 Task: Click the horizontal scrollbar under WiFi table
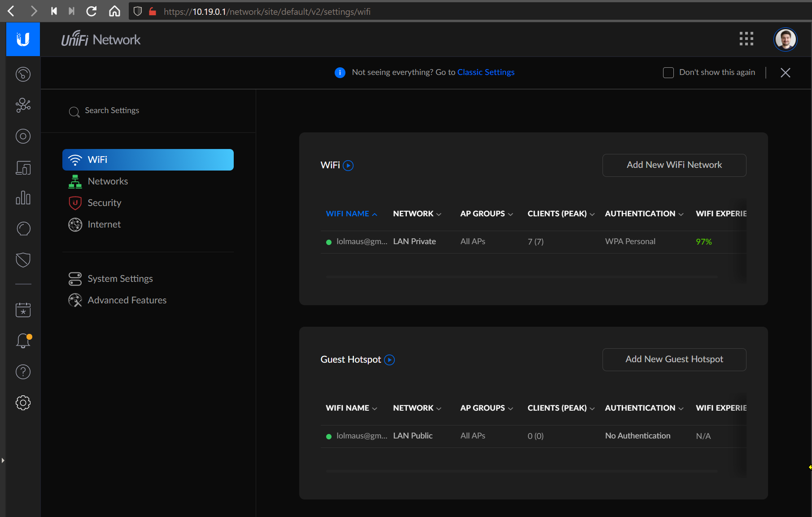pos(522,277)
